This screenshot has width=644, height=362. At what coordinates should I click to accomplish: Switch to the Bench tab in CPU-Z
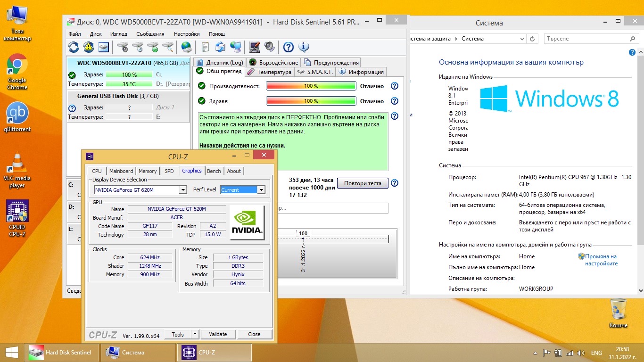coord(214,171)
